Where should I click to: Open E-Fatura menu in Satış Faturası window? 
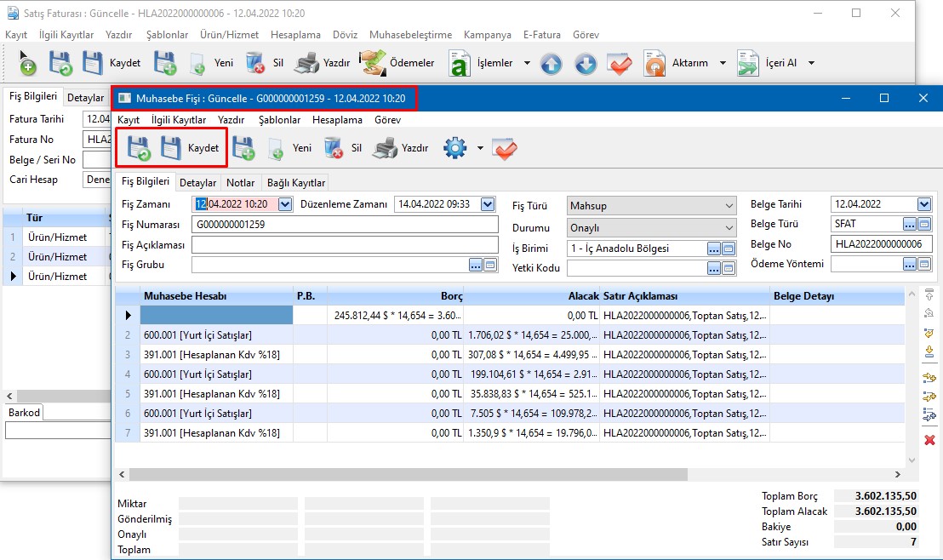542,35
